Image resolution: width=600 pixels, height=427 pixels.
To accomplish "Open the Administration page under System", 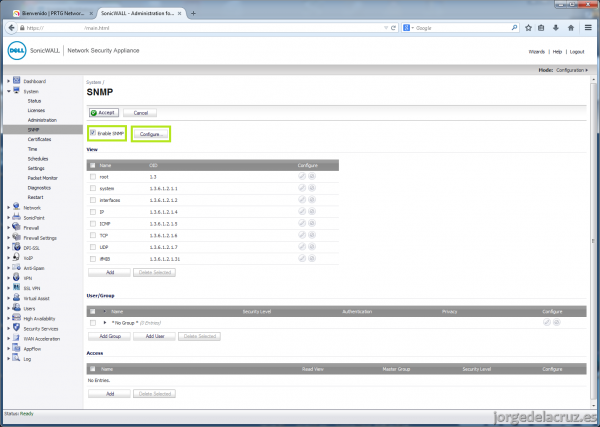I will click(x=42, y=120).
